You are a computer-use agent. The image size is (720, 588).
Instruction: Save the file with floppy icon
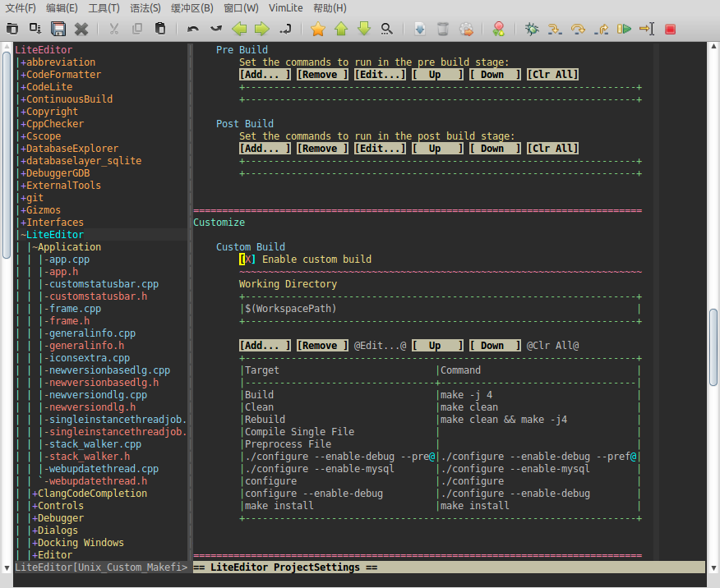(x=58, y=29)
